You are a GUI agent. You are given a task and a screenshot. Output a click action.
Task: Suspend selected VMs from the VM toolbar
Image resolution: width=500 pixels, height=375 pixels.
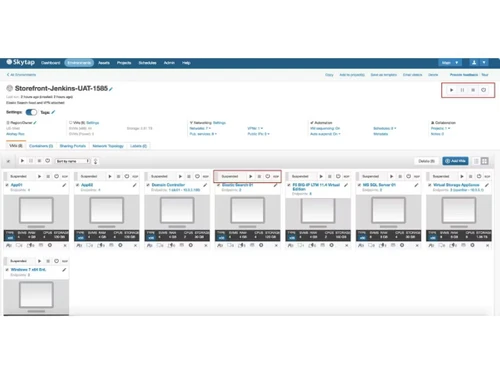pyautogui.click(x=31, y=161)
